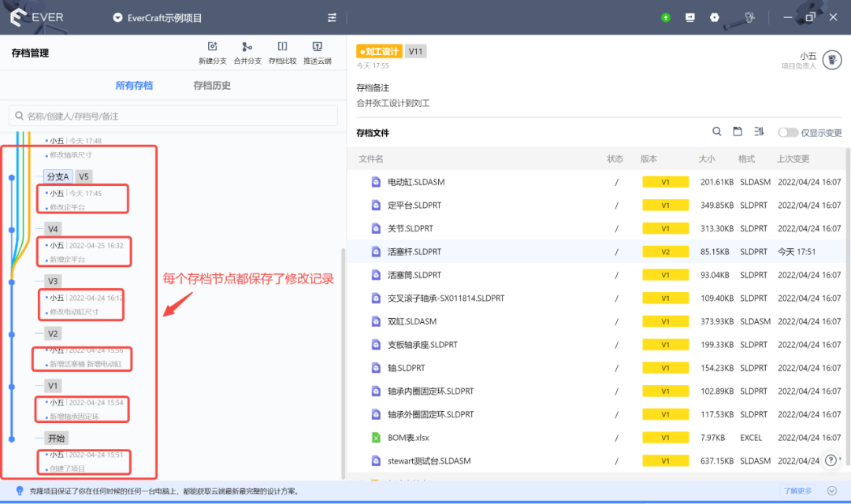Click the 修改轴承尺寸 record at top
Viewport: 851px width, 504px height.
(x=71, y=155)
